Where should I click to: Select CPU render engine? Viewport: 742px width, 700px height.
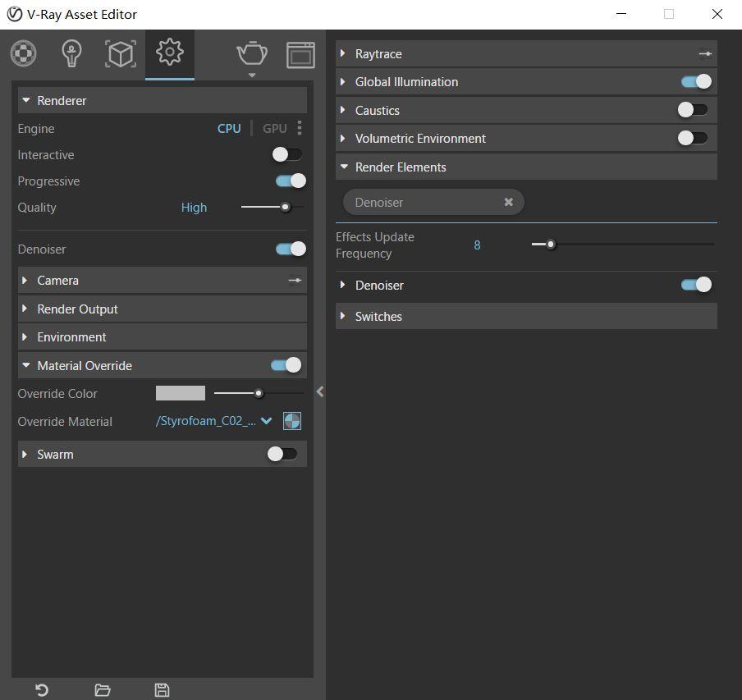(229, 129)
